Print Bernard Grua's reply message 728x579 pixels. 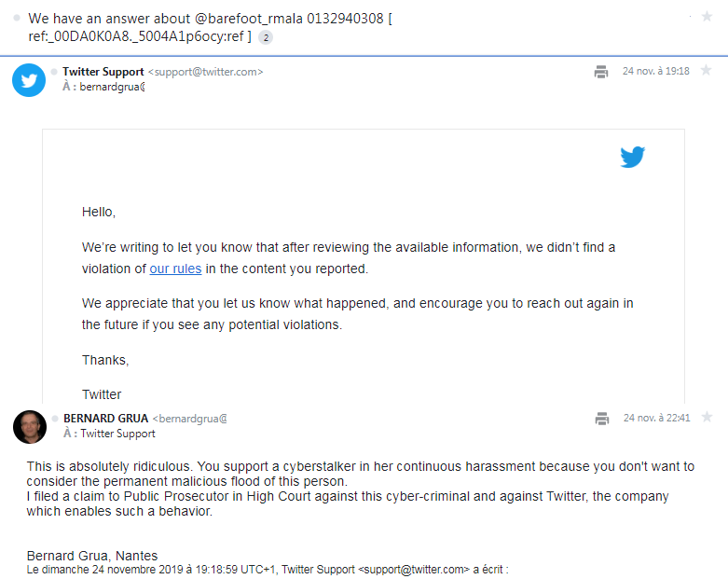[x=601, y=419]
